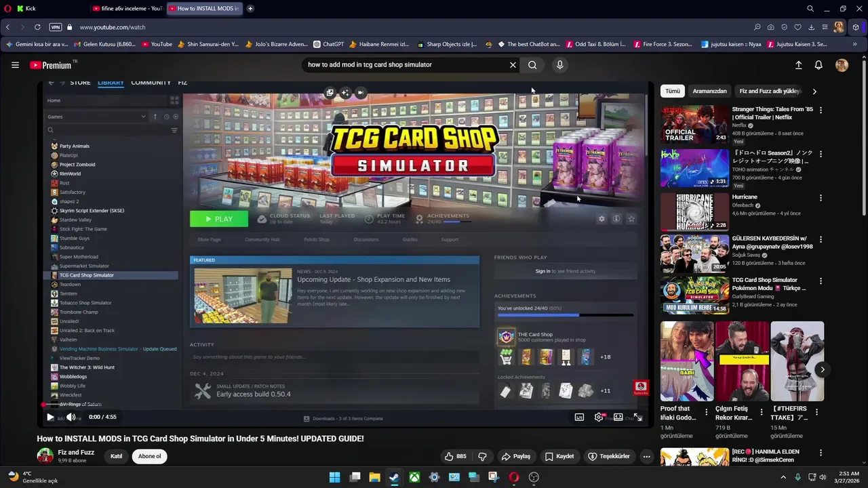The image size is (868, 488).
Task: Open Stranger Things trailer thumbnail
Action: pyautogui.click(x=694, y=124)
